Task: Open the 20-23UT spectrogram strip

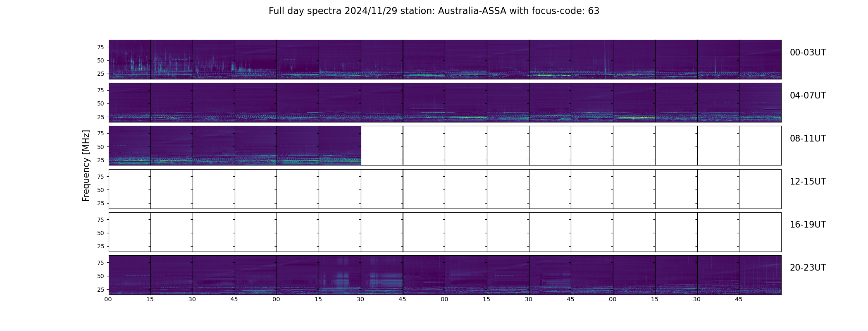Action: (445, 275)
